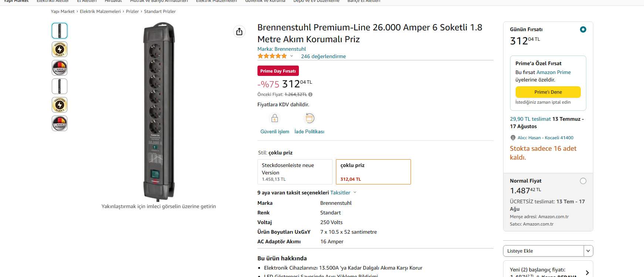Click the five-star rating icons

272,56
